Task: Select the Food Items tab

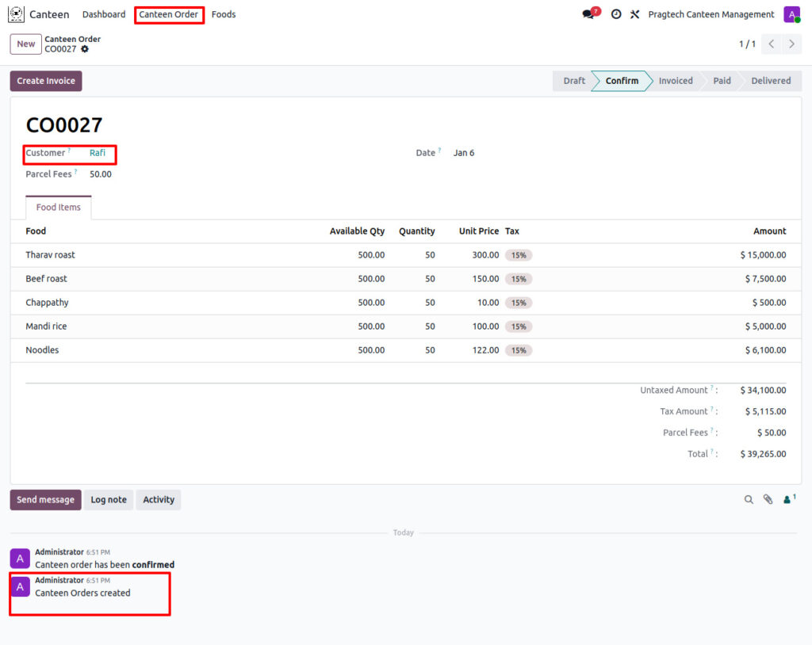Action: [59, 208]
